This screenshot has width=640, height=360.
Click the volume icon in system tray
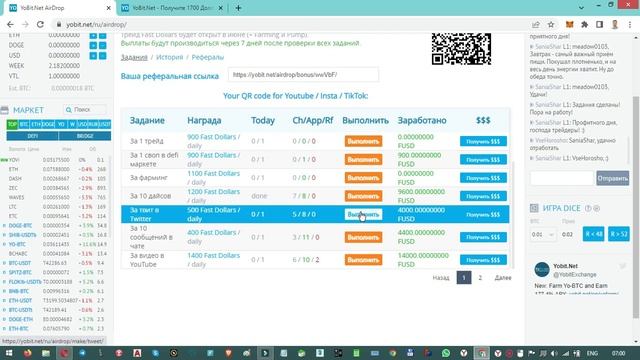pos(554,353)
